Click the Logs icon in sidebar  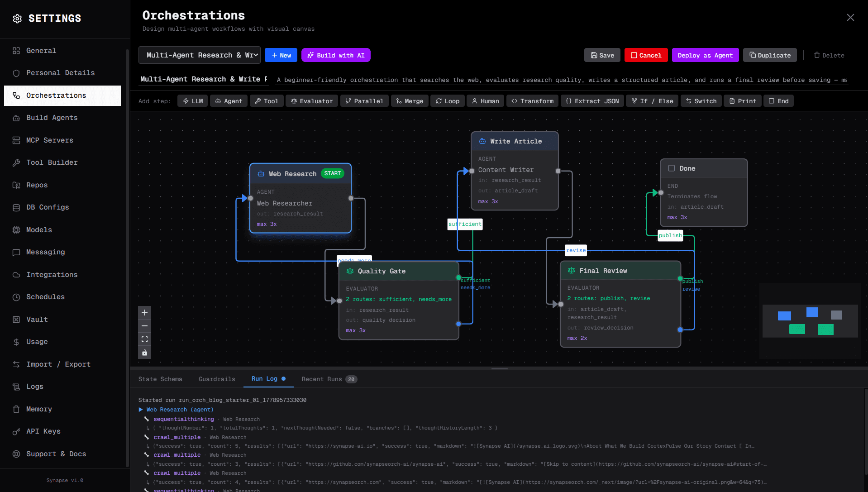[x=16, y=387]
